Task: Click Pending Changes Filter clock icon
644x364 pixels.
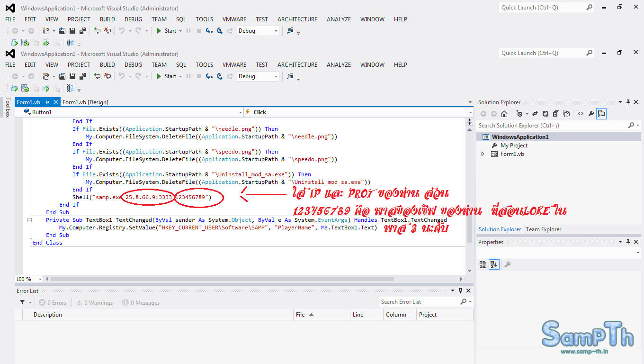Action: (x=519, y=114)
